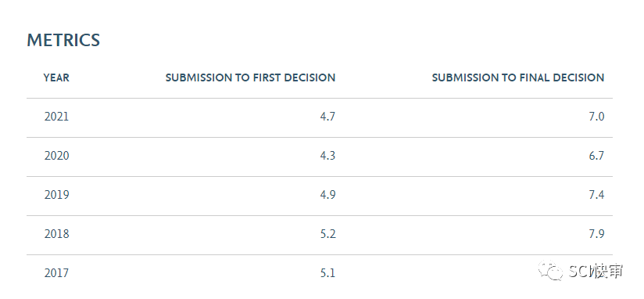Click the METRICS section heading
The width and height of the screenshot is (644, 299).
pyautogui.click(x=63, y=40)
